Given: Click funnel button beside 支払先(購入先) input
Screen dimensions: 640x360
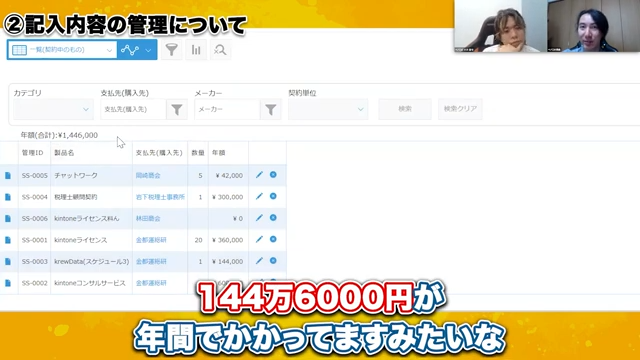Looking at the screenshot, I should (177, 109).
